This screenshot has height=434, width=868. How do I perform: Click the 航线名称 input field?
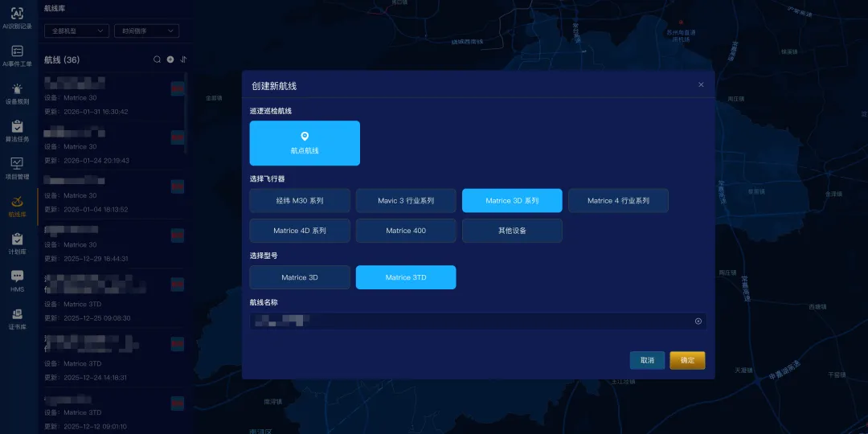477,321
